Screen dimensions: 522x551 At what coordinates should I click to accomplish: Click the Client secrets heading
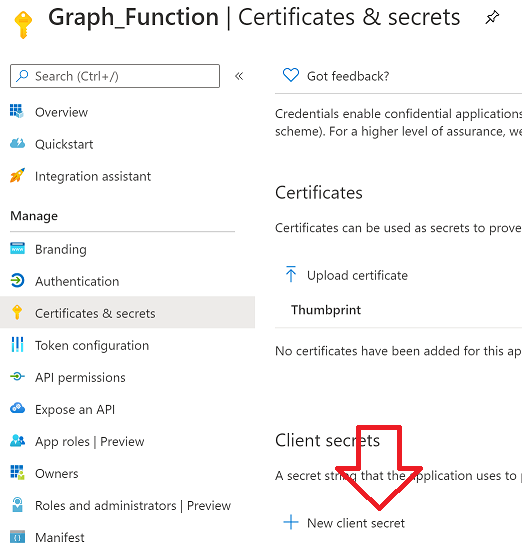[327, 441]
